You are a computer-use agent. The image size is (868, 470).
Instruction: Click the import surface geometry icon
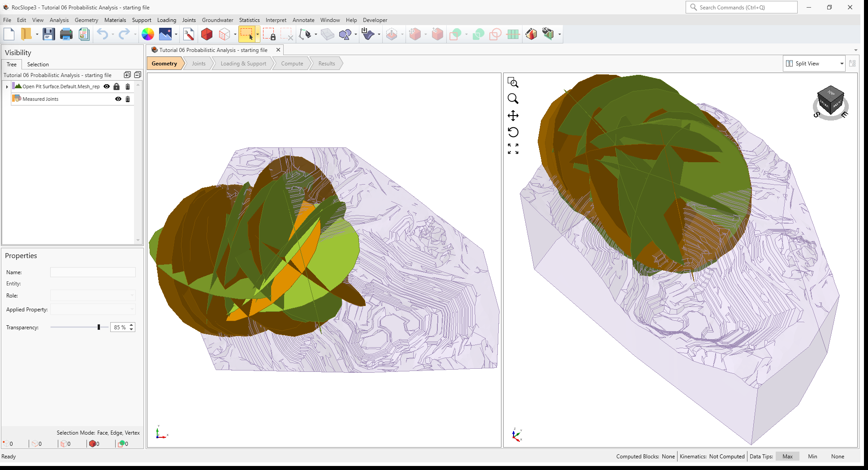click(x=368, y=34)
